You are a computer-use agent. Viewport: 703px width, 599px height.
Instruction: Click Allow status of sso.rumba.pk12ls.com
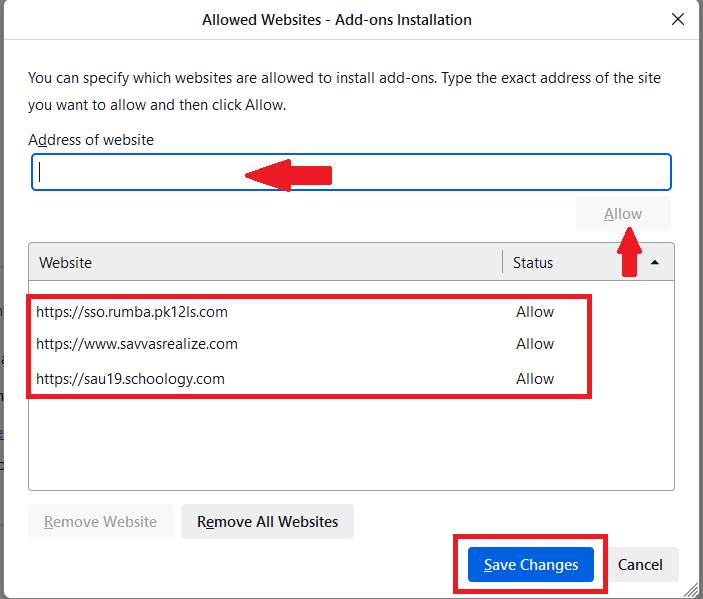point(535,312)
